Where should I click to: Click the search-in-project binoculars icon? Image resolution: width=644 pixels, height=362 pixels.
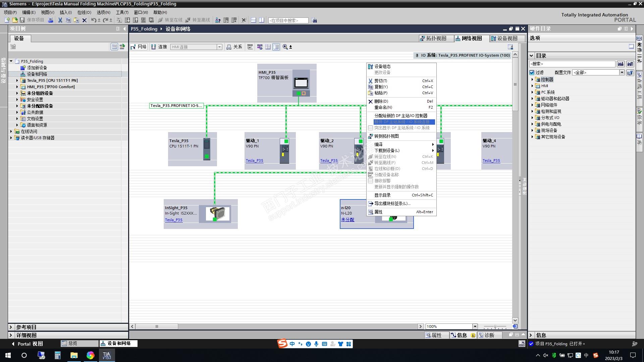pyautogui.click(x=314, y=20)
